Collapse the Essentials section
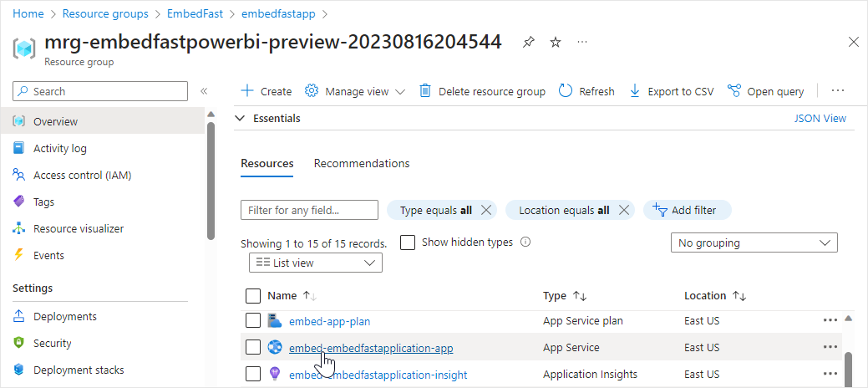This screenshot has width=868, height=388. [x=241, y=119]
